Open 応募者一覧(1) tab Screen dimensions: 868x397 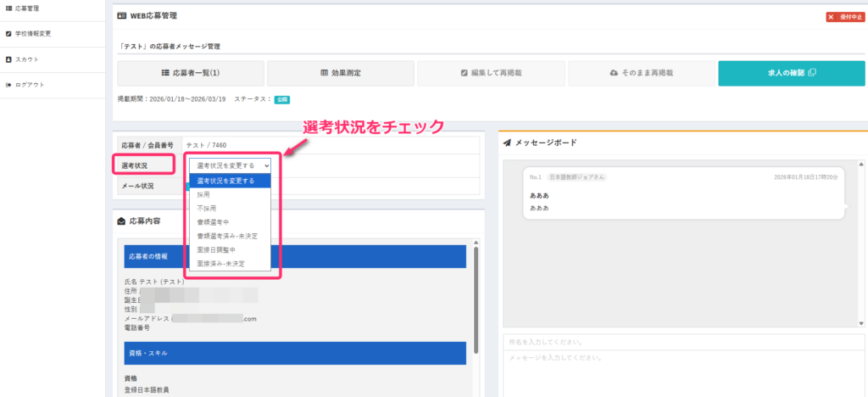191,74
